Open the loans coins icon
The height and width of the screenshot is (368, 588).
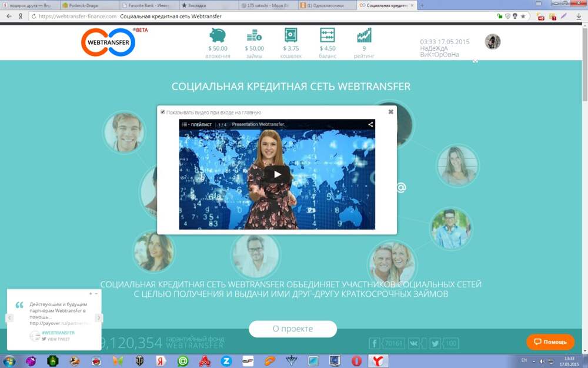(254, 36)
